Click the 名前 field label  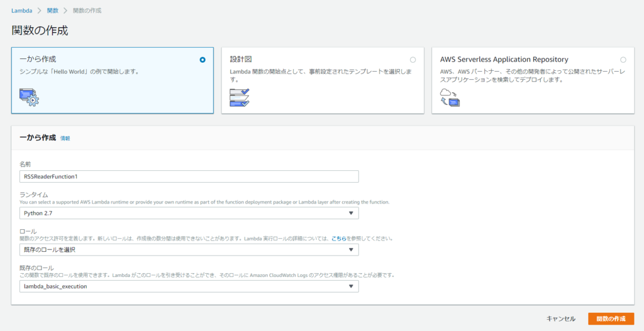click(25, 164)
